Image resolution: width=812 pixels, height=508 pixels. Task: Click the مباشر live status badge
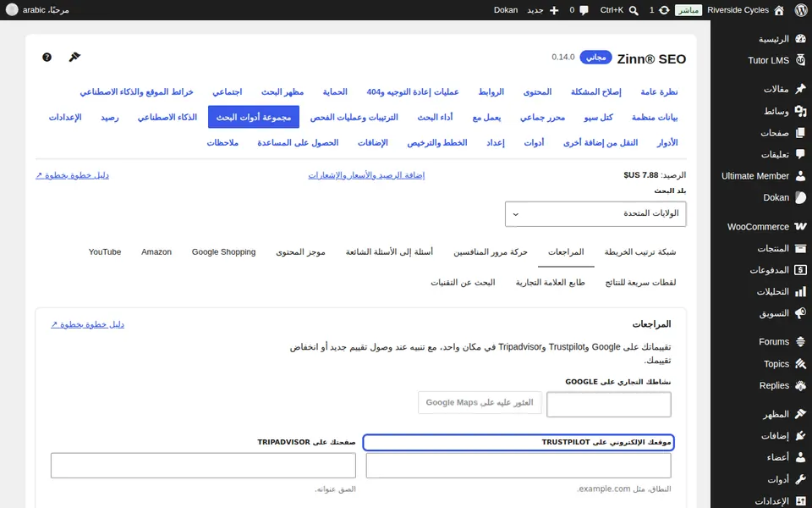pyautogui.click(x=689, y=10)
